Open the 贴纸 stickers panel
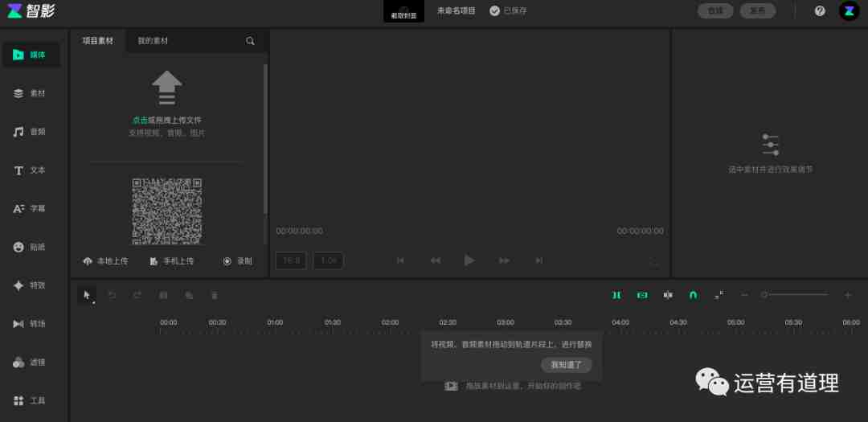Screen dimensions: 868x422 30,247
